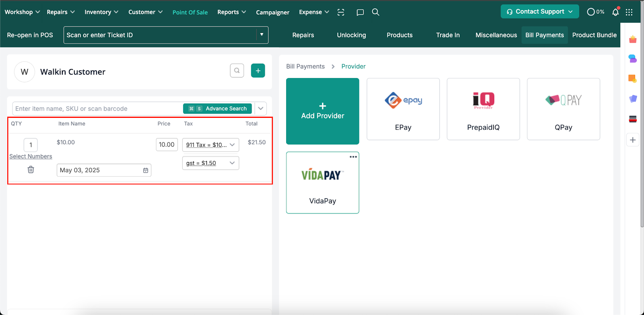Viewport: 644px width, 315px height.
Task: Switch to the Miscellaneous tab
Action: [496, 35]
